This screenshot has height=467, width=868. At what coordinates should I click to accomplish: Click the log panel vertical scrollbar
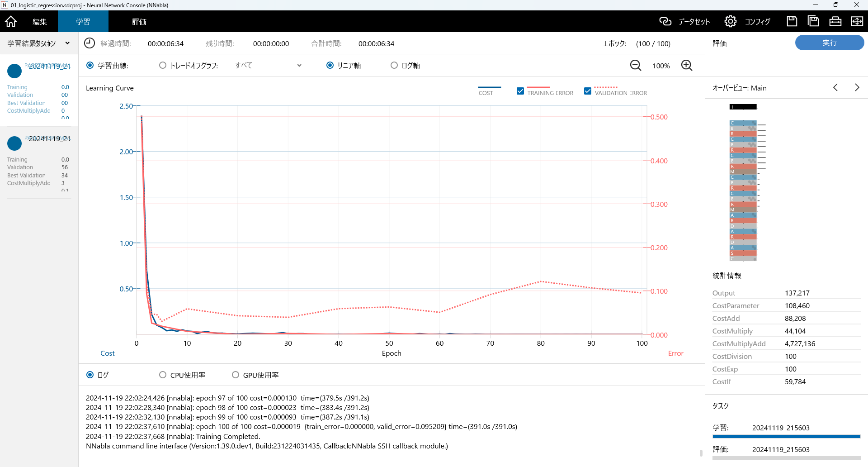(x=701, y=452)
